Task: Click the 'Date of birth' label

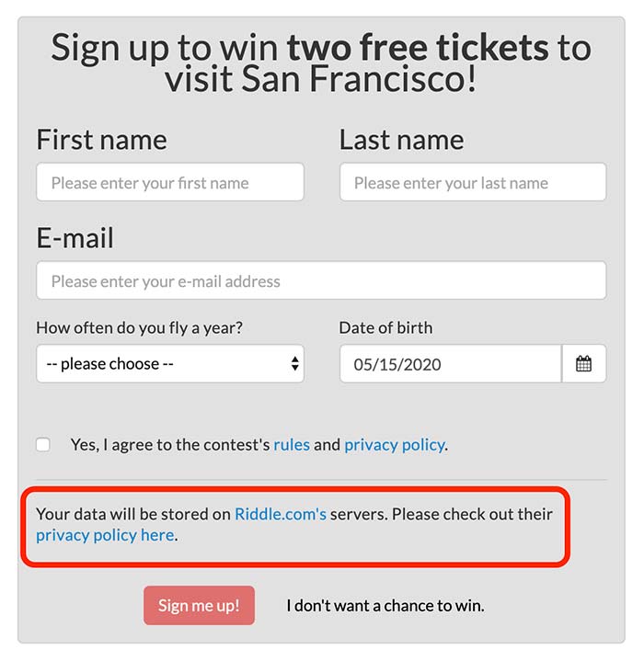Action: (x=385, y=328)
